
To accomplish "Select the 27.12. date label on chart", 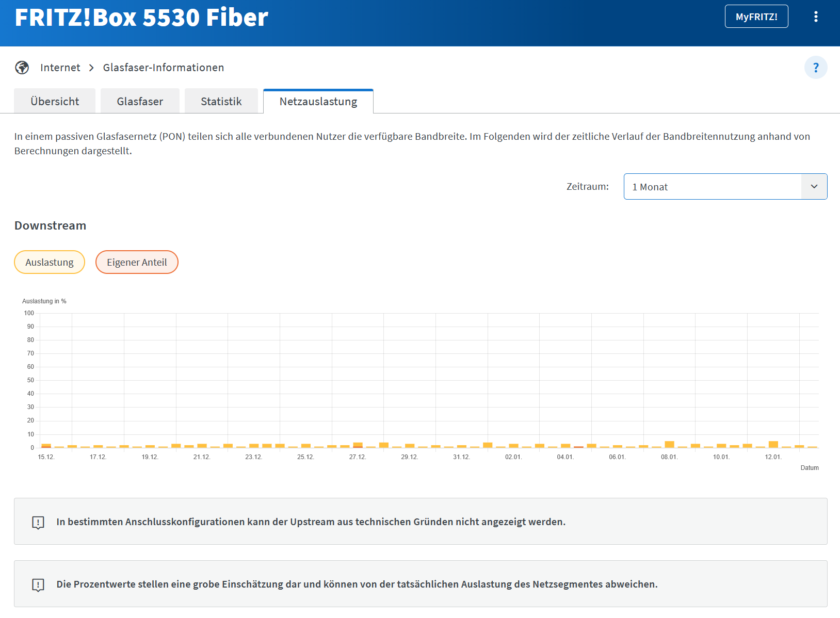I will (x=358, y=457).
